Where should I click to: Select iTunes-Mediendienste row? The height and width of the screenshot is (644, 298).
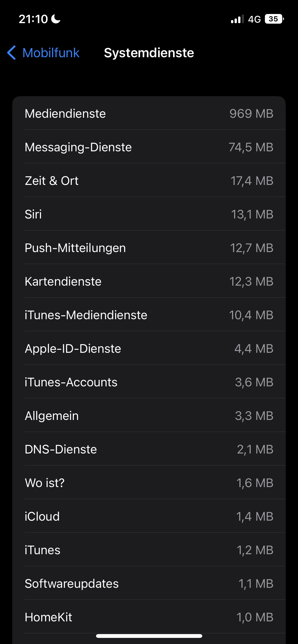click(x=149, y=315)
